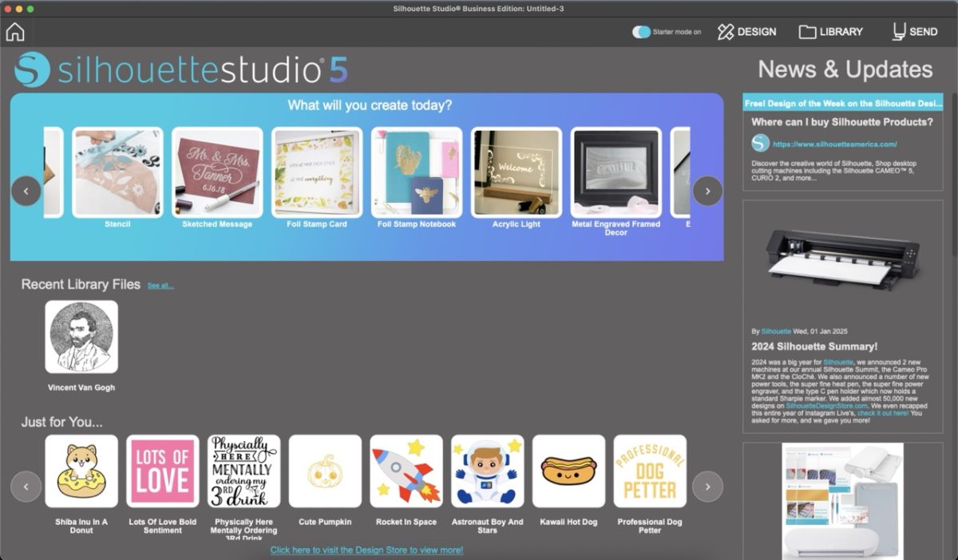Select the Astronaut Boy And Stars design
Screen dimensions: 958x560
[488, 471]
